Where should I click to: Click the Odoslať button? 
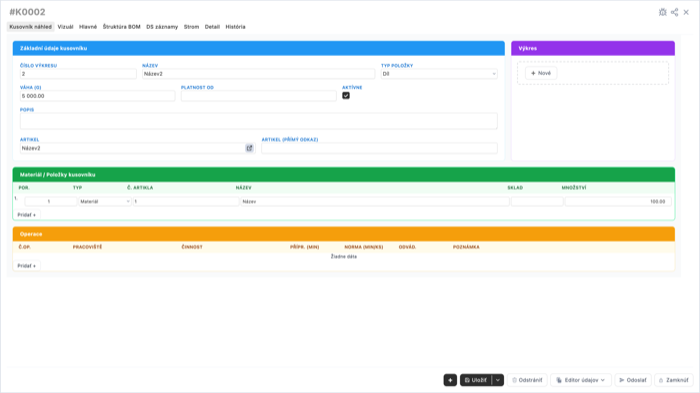(x=633, y=380)
